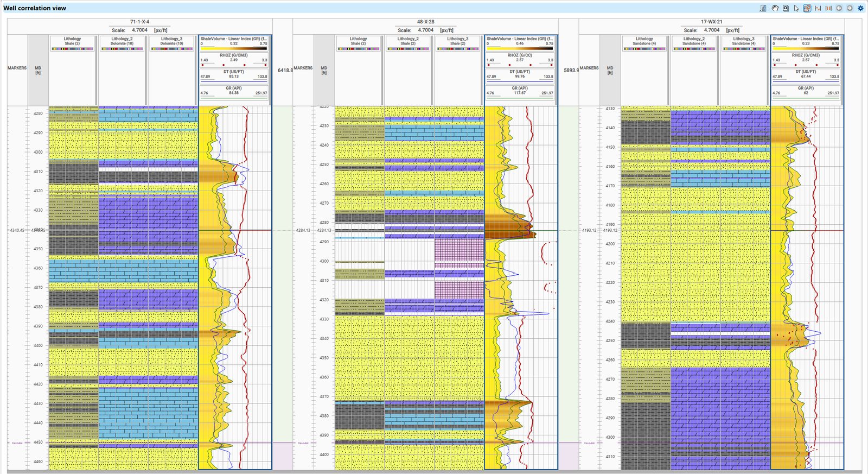Select the Lithology_2 track header in 71-1-X-4
868x474 pixels.
point(122,43)
